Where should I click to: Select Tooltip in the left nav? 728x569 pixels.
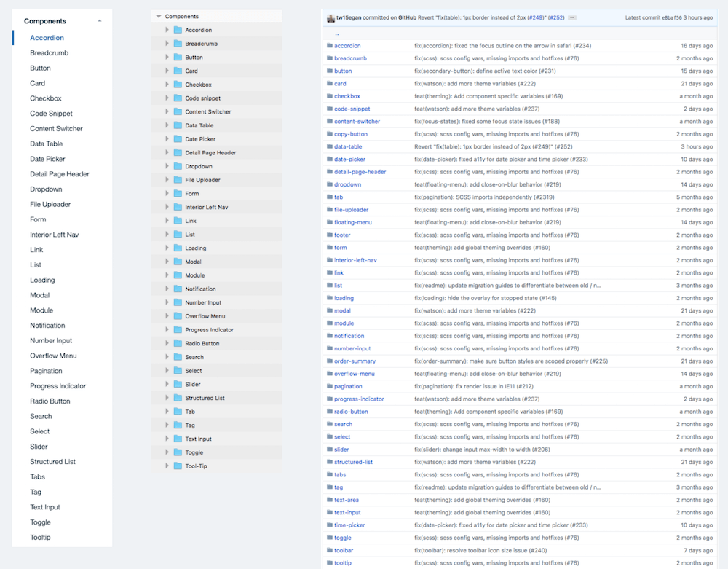pyautogui.click(x=40, y=538)
